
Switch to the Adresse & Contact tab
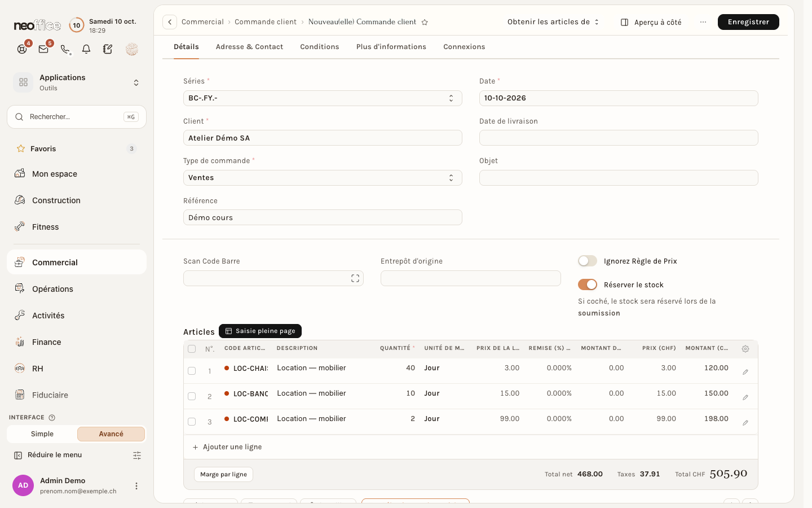[x=249, y=47]
